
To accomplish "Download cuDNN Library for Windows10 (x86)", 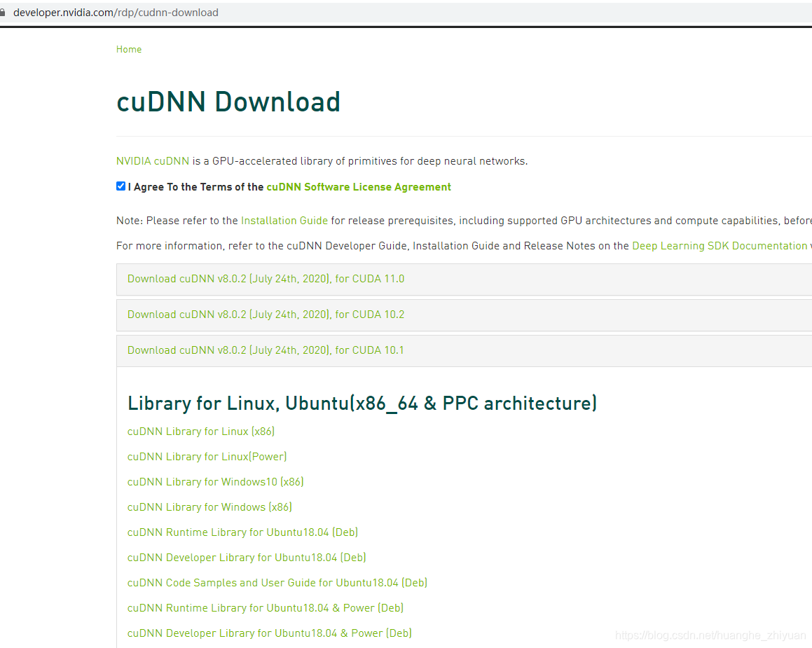I will (215, 482).
